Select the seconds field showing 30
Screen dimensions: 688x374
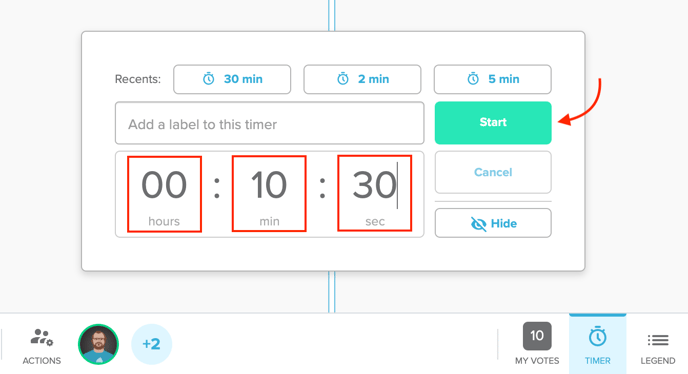375,193
